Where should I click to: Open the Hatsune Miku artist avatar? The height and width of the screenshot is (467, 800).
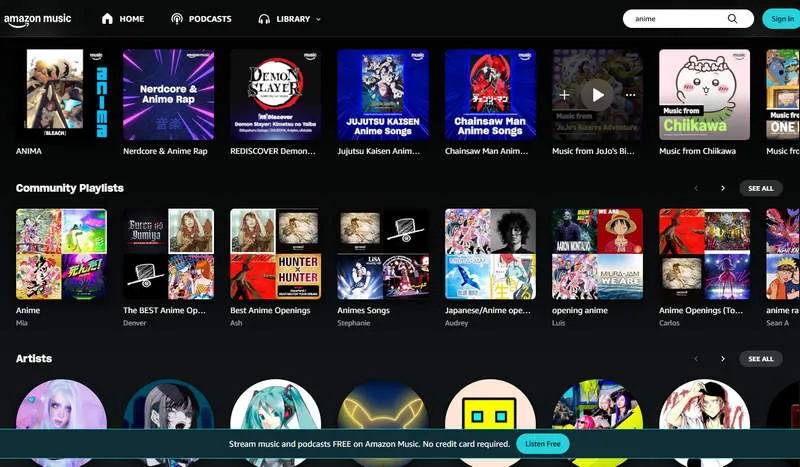point(276,404)
